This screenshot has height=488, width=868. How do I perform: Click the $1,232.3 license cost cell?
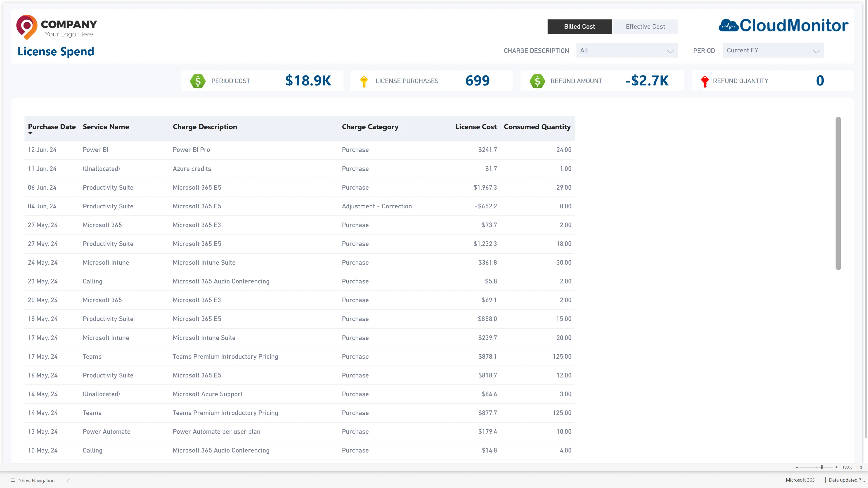tap(485, 244)
